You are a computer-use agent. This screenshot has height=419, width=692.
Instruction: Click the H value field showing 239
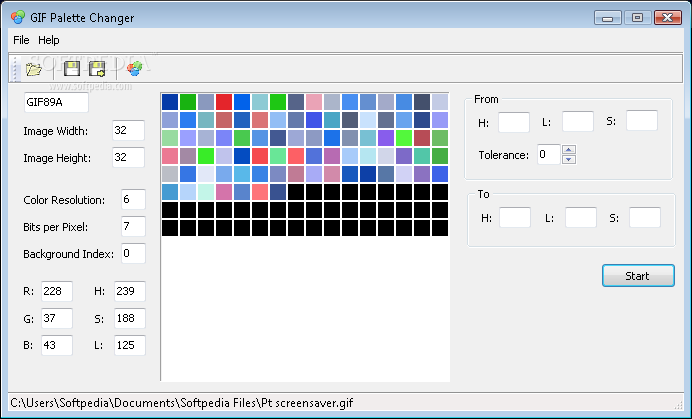pyautogui.click(x=130, y=291)
